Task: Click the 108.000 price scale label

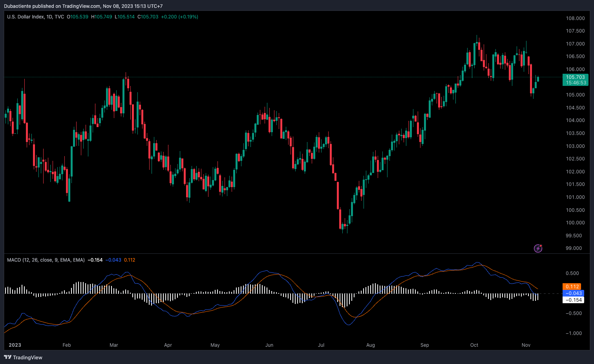Action: pyautogui.click(x=575, y=18)
